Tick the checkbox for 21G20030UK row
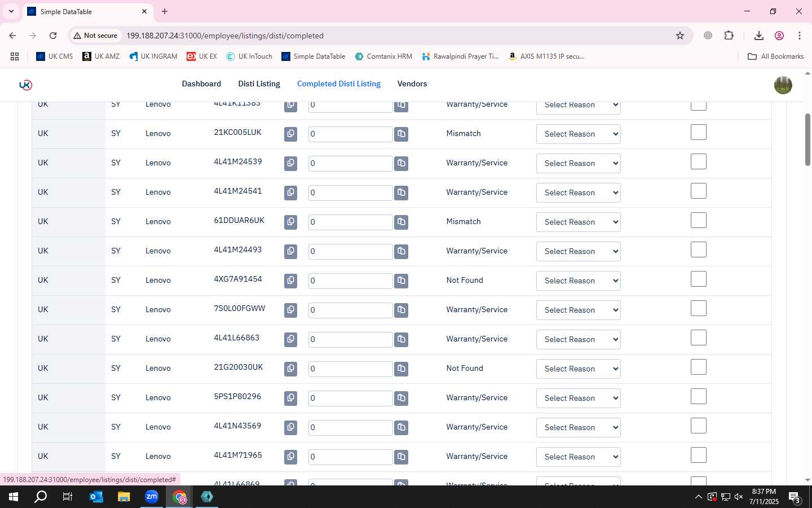 point(699,367)
